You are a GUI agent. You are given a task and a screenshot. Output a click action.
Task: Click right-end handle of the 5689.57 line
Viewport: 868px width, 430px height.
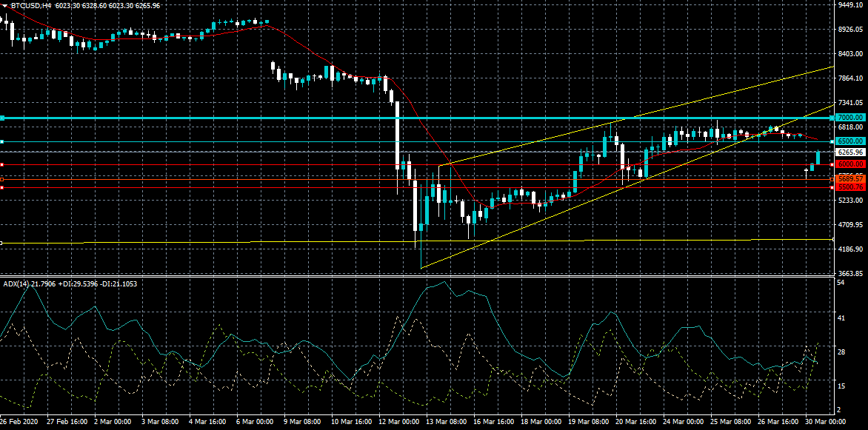[832, 179]
